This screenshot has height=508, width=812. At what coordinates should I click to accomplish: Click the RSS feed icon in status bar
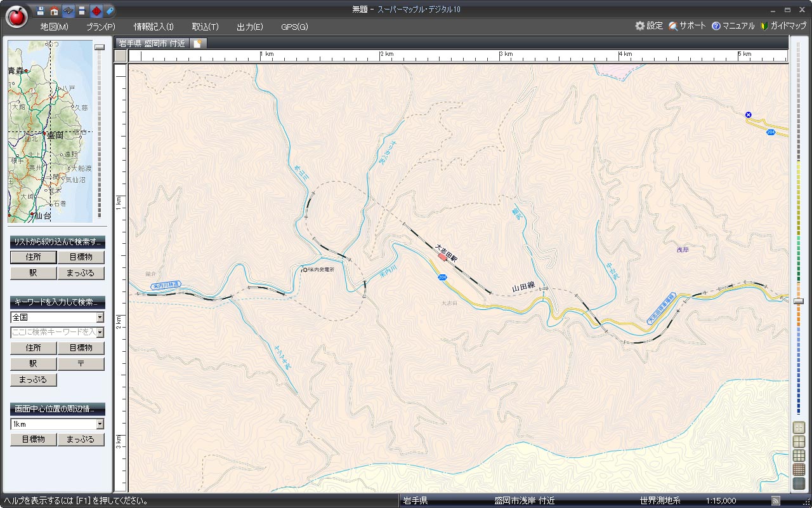pos(775,500)
